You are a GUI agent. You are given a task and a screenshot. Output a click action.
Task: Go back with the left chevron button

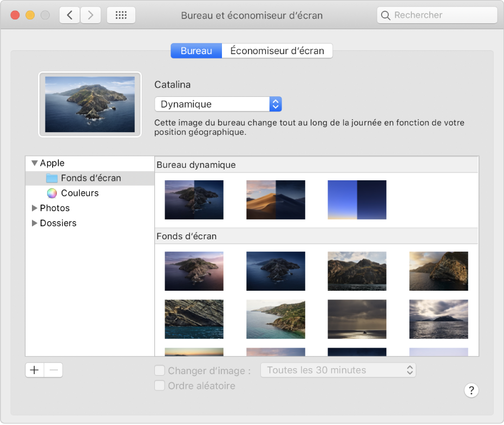click(70, 15)
